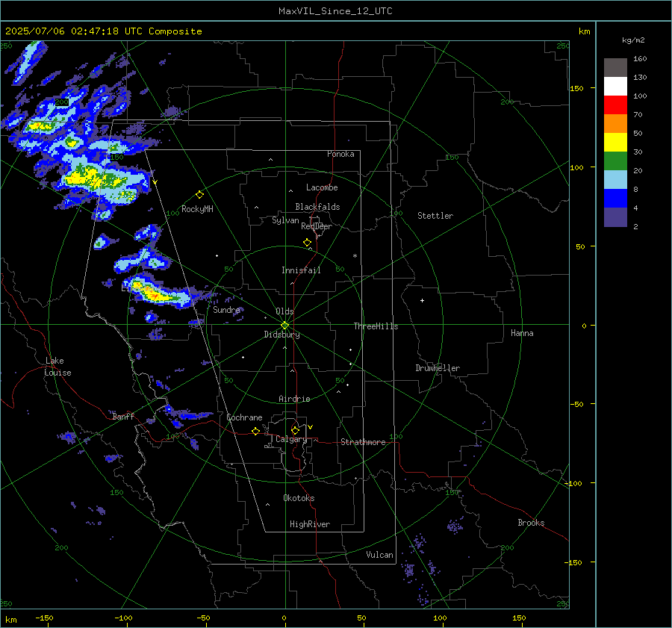Viewport: 672px width, 628px height.
Task: Click the Calgary city label
Action: click(x=291, y=439)
